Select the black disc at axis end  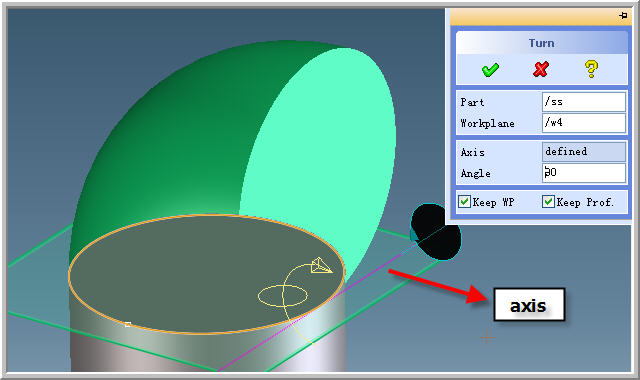click(436, 232)
